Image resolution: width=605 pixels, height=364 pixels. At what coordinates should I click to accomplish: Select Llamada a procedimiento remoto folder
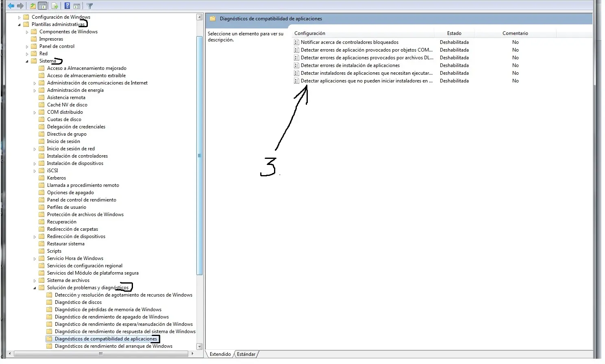[x=83, y=185]
